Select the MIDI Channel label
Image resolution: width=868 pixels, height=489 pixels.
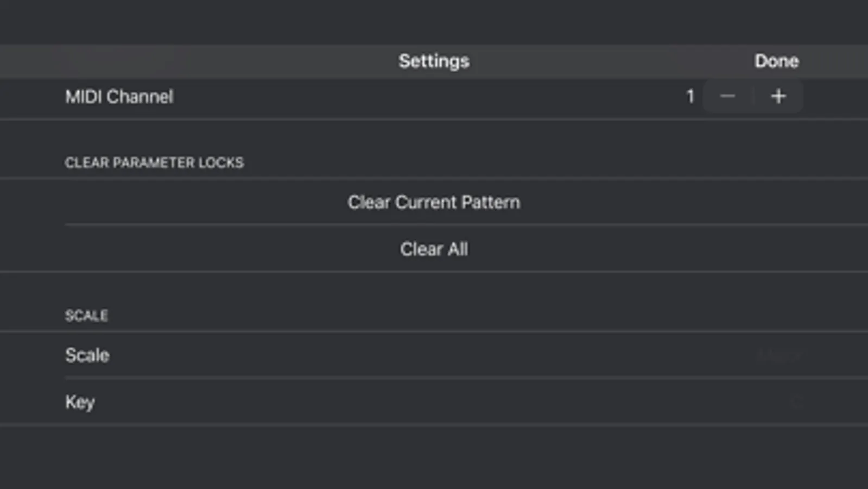(x=119, y=97)
